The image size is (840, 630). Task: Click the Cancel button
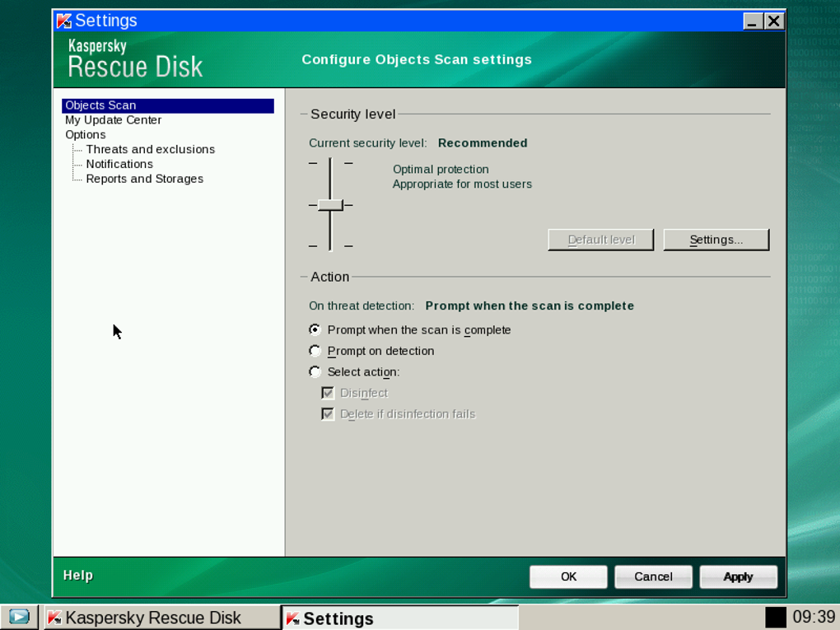pyautogui.click(x=653, y=577)
